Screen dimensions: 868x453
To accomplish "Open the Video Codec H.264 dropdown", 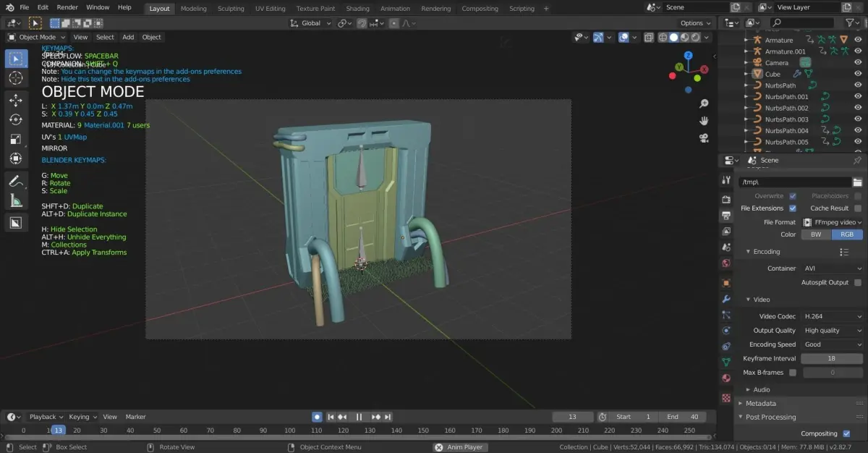I will click(833, 316).
